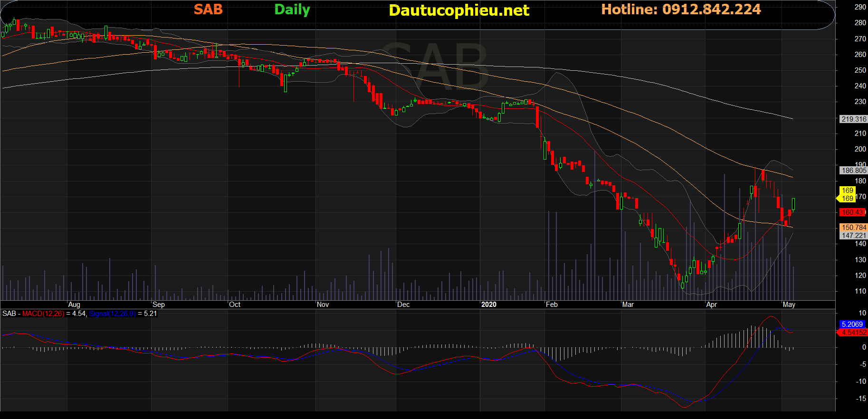Select the 219.316 moving average label

[854, 119]
